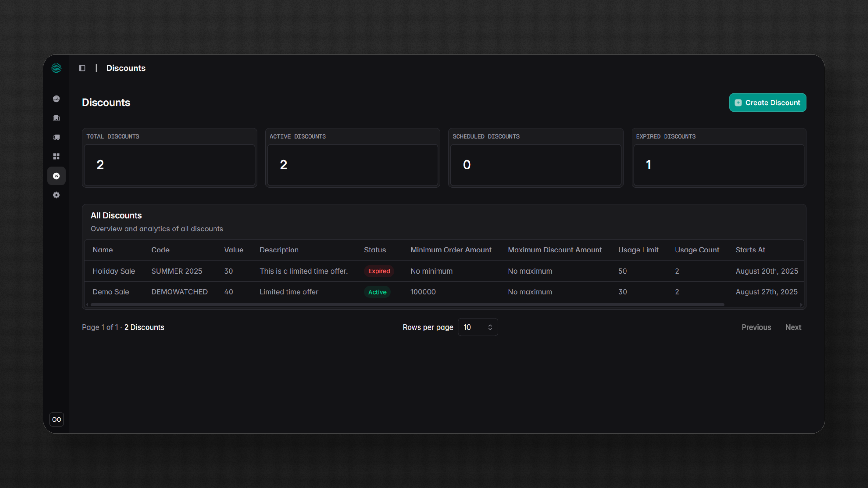Click the 100000 minimum order cell
Viewport: 868px width, 488px height.
coord(423,292)
